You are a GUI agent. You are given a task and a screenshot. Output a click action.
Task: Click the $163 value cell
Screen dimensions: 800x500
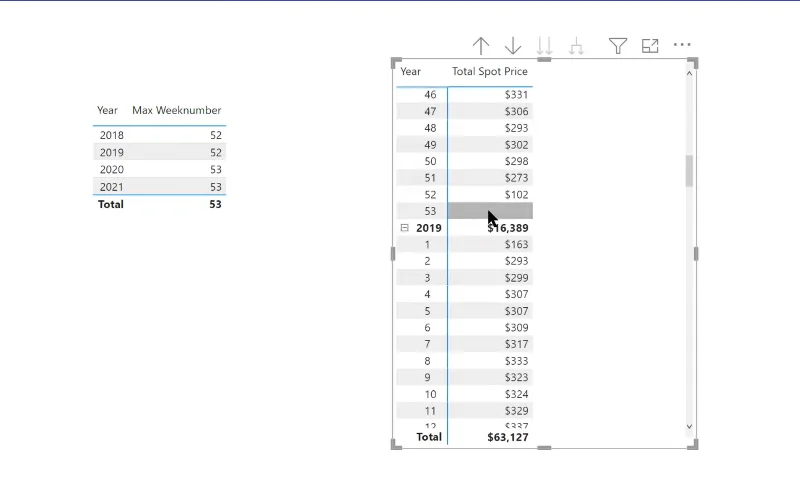(516, 244)
